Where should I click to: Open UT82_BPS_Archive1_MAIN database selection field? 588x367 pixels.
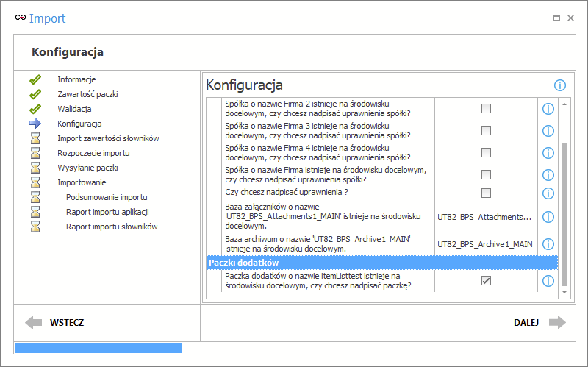pos(484,244)
